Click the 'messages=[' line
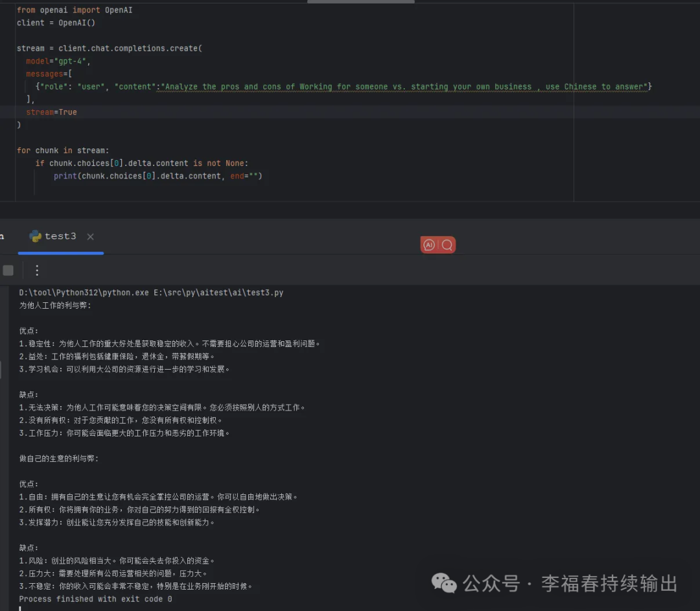The height and width of the screenshot is (611, 700). click(x=49, y=74)
